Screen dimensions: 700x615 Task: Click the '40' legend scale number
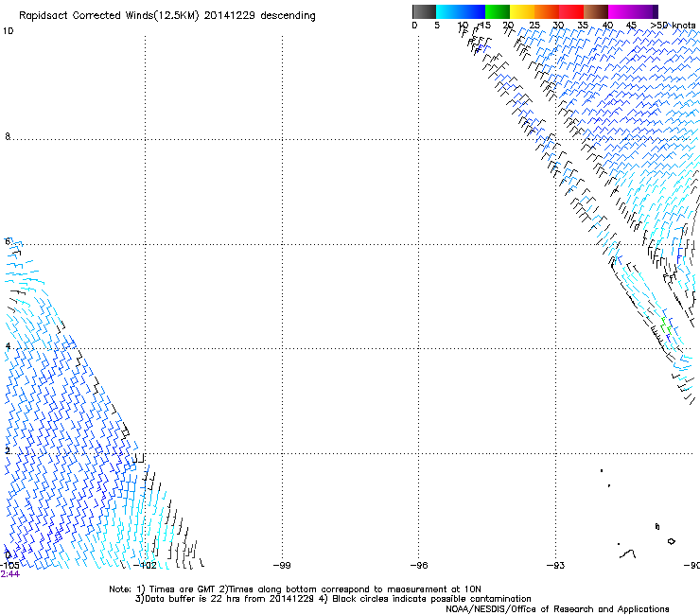click(x=607, y=26)
